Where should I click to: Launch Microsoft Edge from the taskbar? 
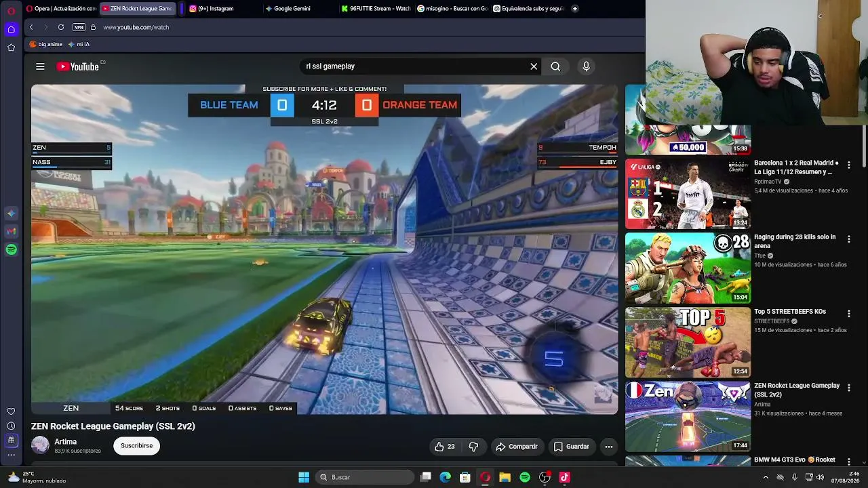coord(446,477)
